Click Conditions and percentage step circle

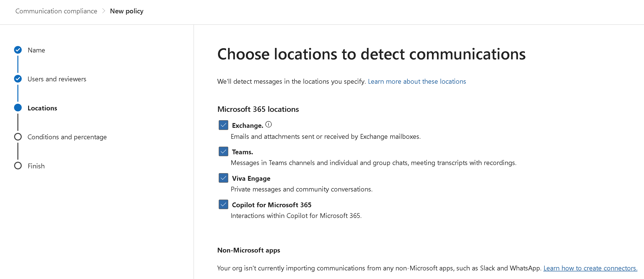[x=18, y=137]
